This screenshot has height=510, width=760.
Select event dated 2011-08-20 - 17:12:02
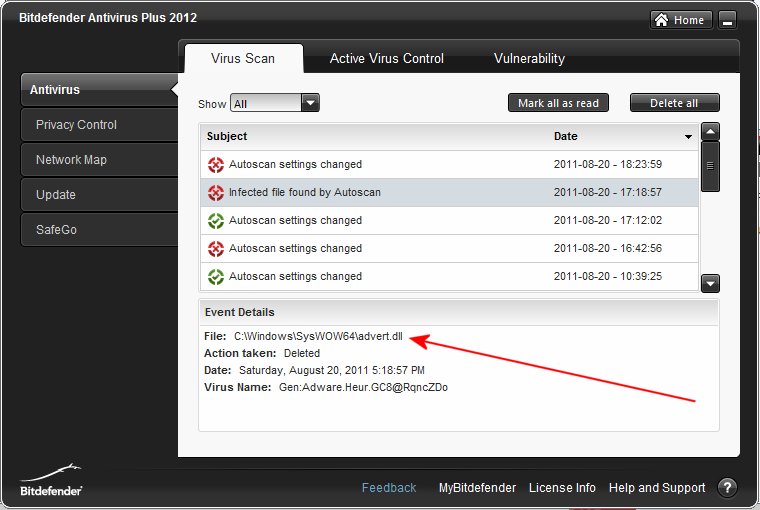click(x=449, y=221)
